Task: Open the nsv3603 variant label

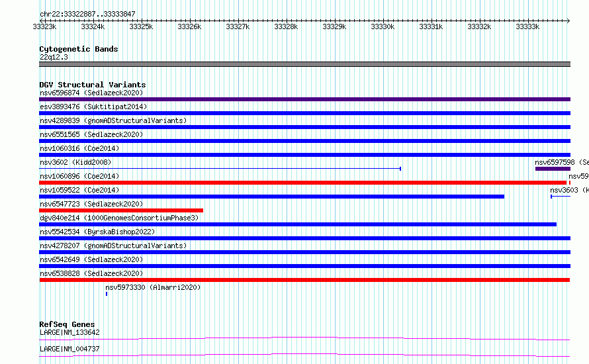Action: click(x=569, y=190)
